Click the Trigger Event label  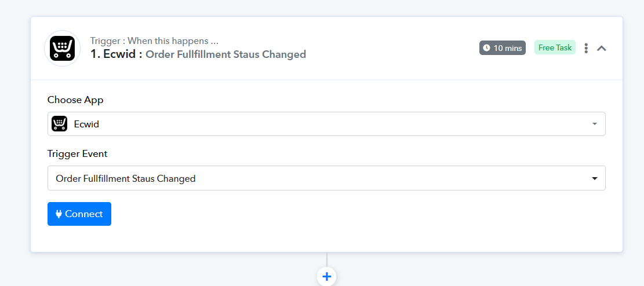tap(78, 154)
